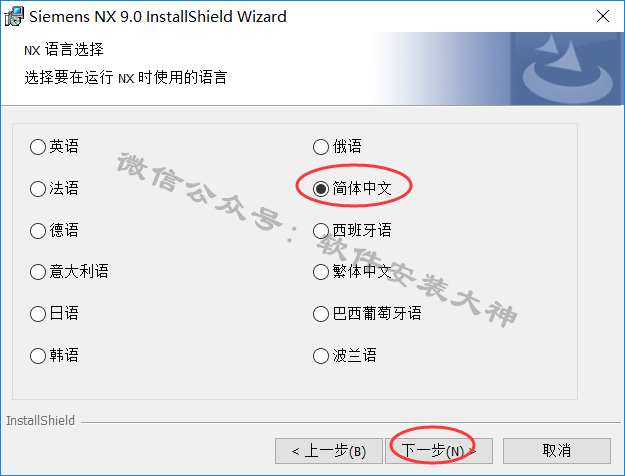Click the InstallShield label at bottom

(x=41, y=421)
